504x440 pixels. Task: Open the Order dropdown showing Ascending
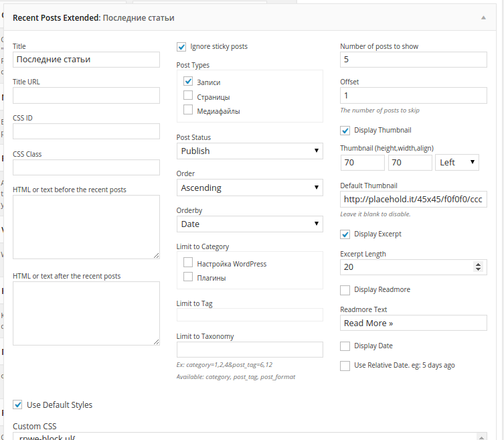pyautogui.click(x=249, y=188)
